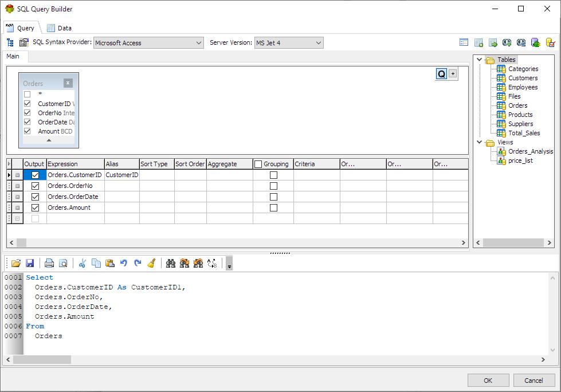Screen dimensions: 561x392
Task: Click the Orders.OrderDate row menu button
Action: point(17,197)
